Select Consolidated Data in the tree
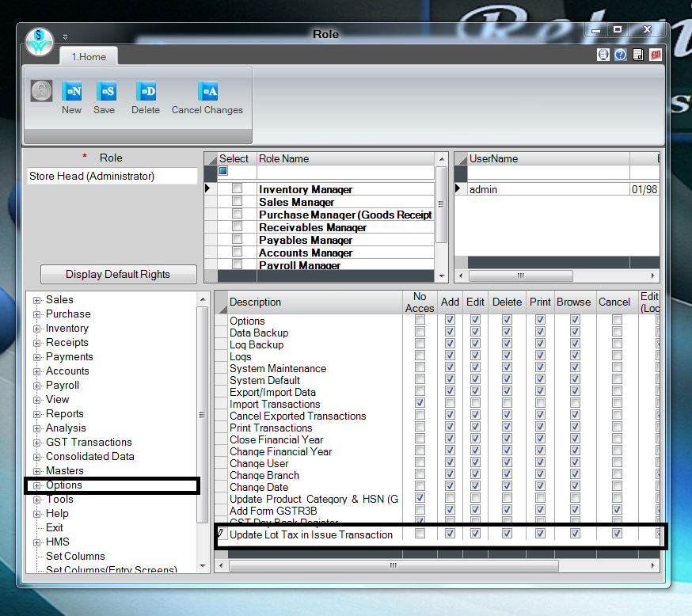 click(90, 456)
